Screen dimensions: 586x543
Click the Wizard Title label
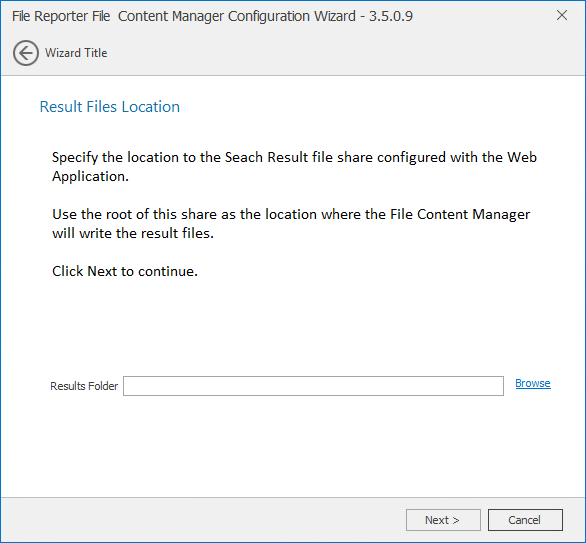pos(76,53)
